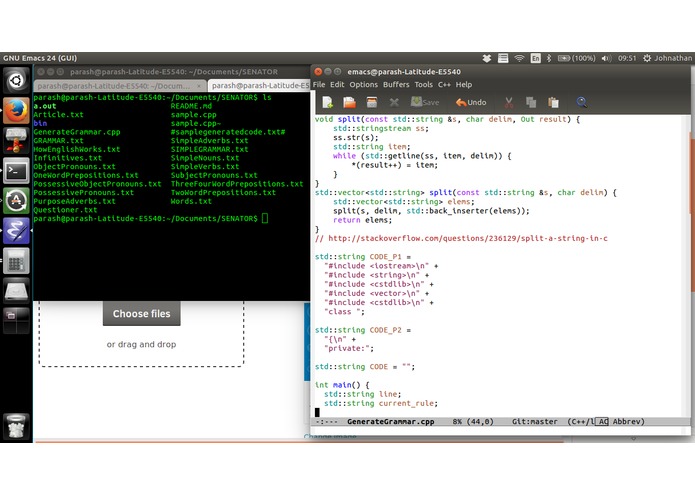695x494 pixels.
Task: Open the Trash from the launcher
Action: (16, 426)
